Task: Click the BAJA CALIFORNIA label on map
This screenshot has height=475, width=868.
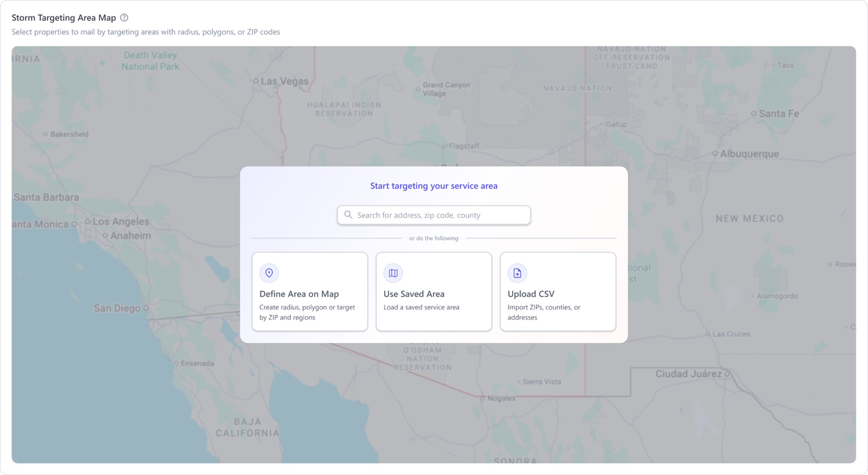Action: (248, 427)
